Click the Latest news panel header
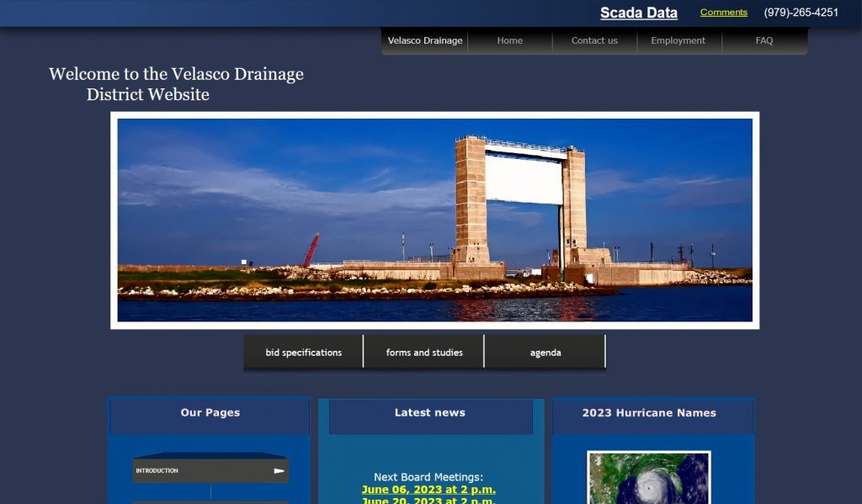This screenshot has width=862, height=504. 429,413
